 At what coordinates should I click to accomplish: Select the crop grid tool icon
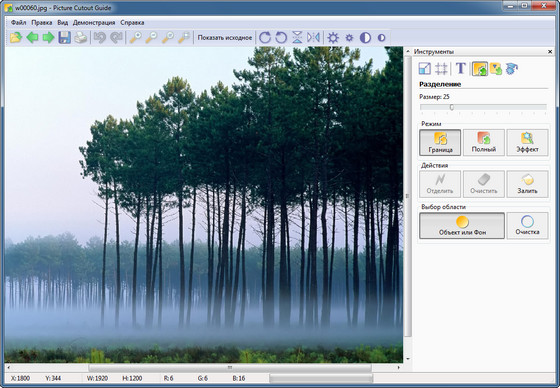[x=441, y=69]
